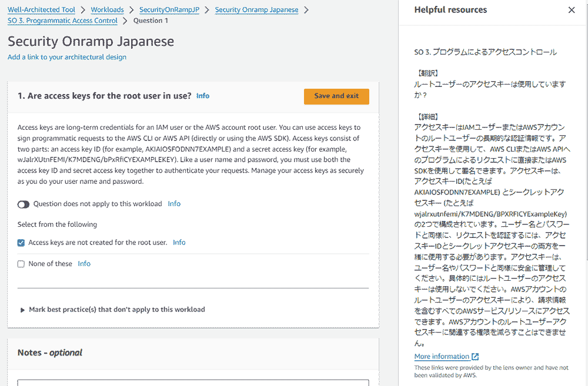The image size is (588, 386).
Task: Click 'Add a link to your architectural design'
Action: coord(67,57)
